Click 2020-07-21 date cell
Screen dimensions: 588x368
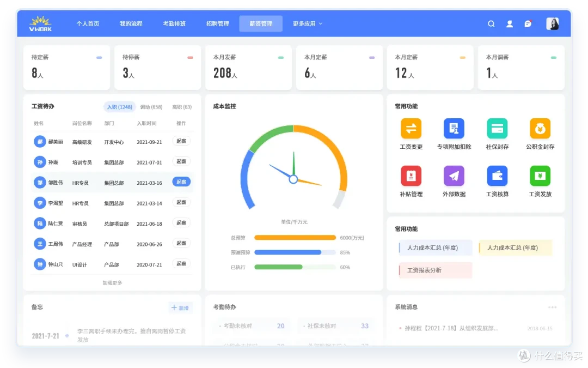point(149,265)
